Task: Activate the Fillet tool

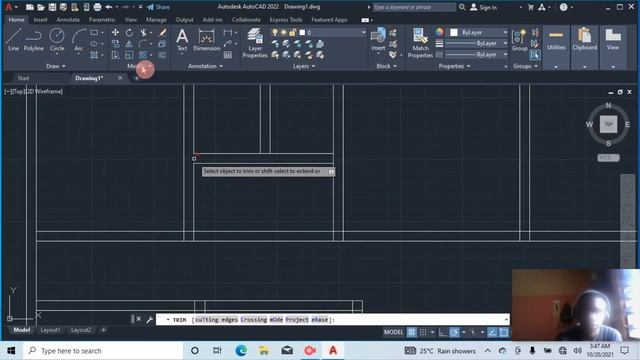Action: click(143, 44)
